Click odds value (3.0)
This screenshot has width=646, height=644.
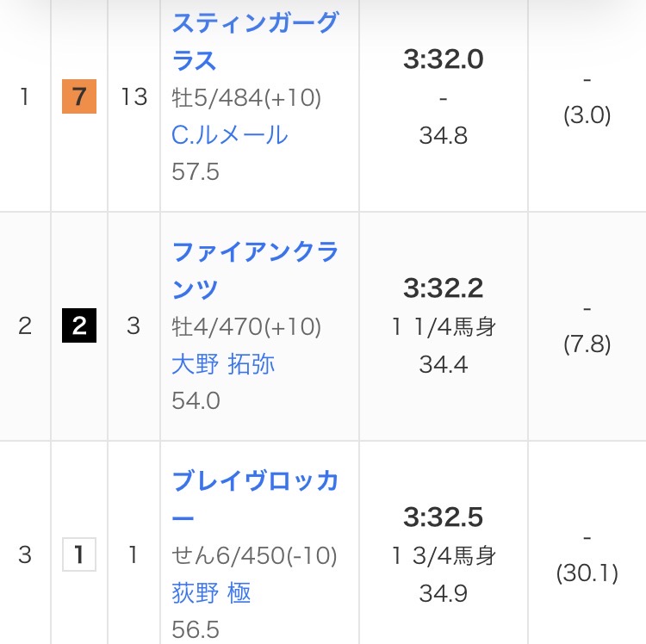tap(587, 116)
